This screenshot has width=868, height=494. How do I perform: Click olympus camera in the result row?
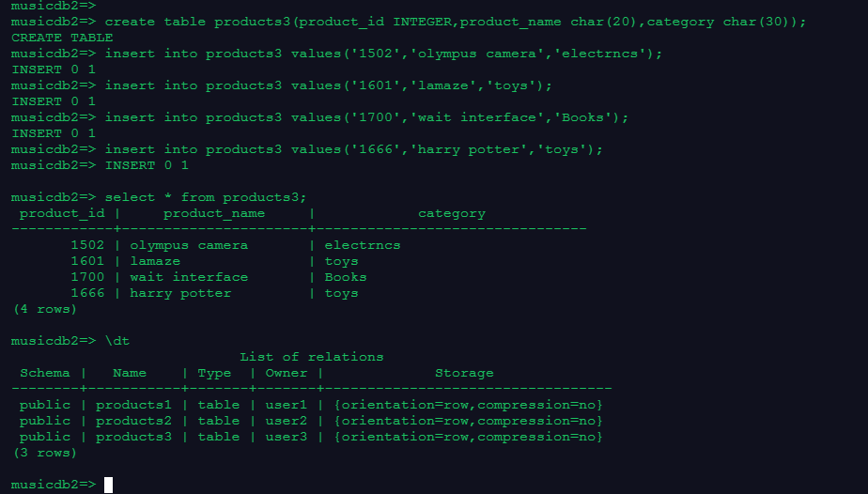[x=189, y=245]
